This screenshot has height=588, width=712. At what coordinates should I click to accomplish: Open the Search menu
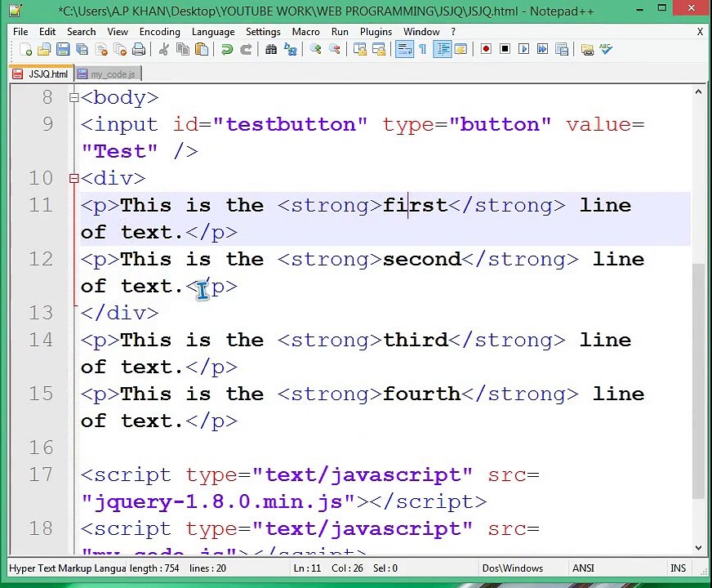(x=82, y=31)
